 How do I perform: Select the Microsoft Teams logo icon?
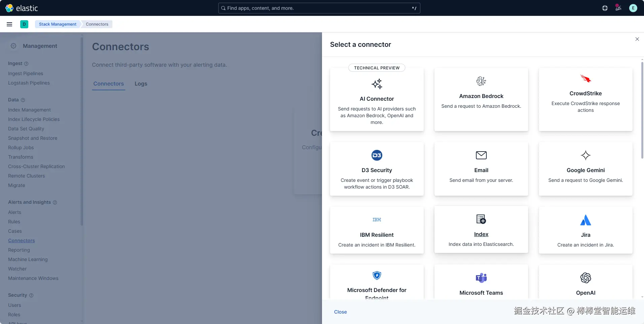pyautogui.click(x=481, y=278)
